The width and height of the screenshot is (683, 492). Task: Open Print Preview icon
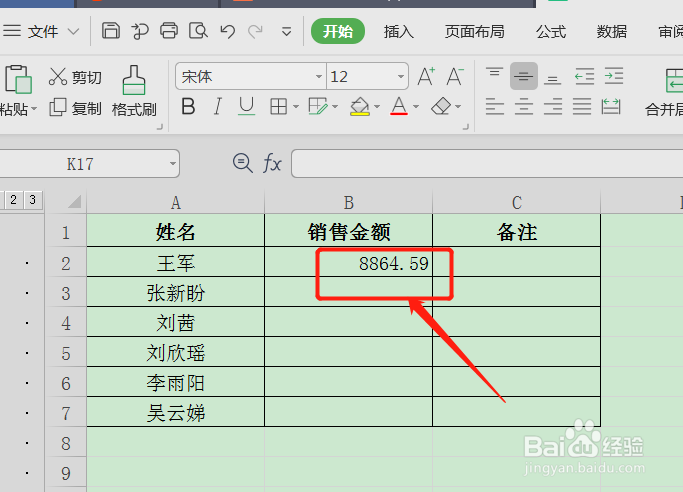pyautogui.click(x=198, y=31)
